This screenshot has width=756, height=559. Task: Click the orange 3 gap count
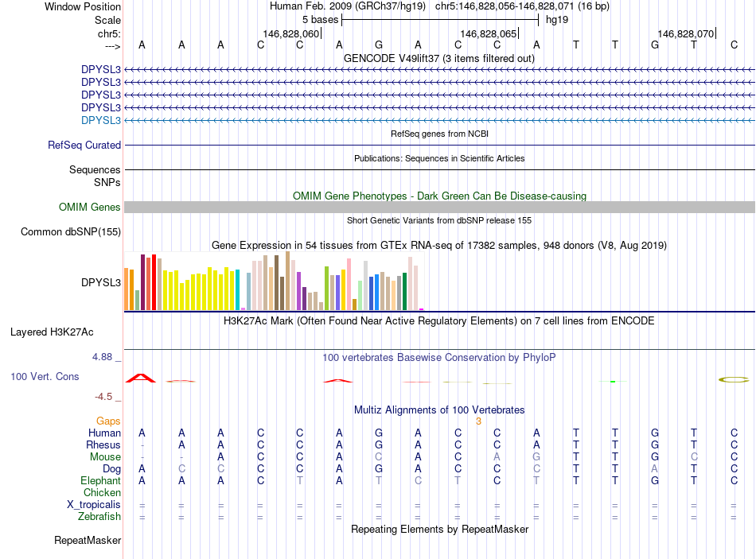478,421
